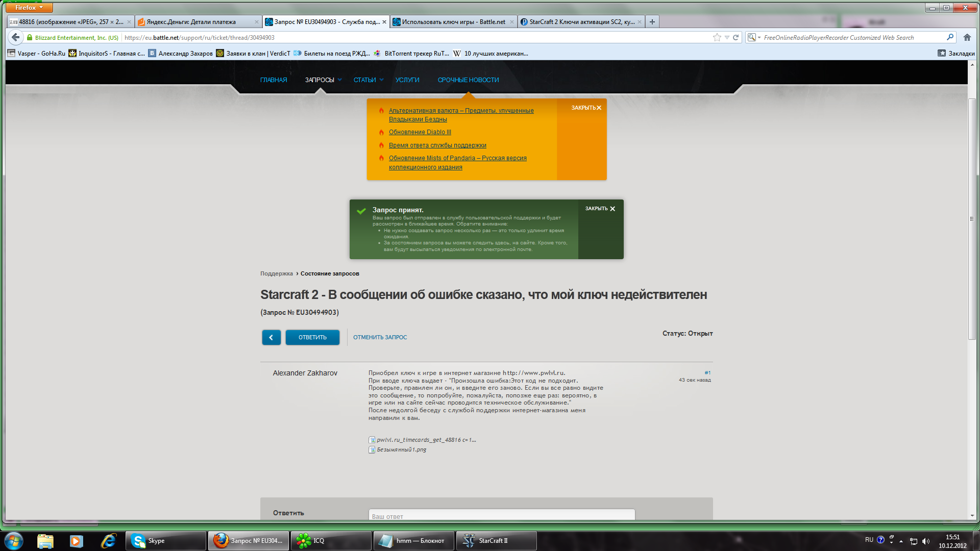Viewport: 980px width, 551px height.
Task: Click the network tray icon
Action: click(x=914, y=541)
